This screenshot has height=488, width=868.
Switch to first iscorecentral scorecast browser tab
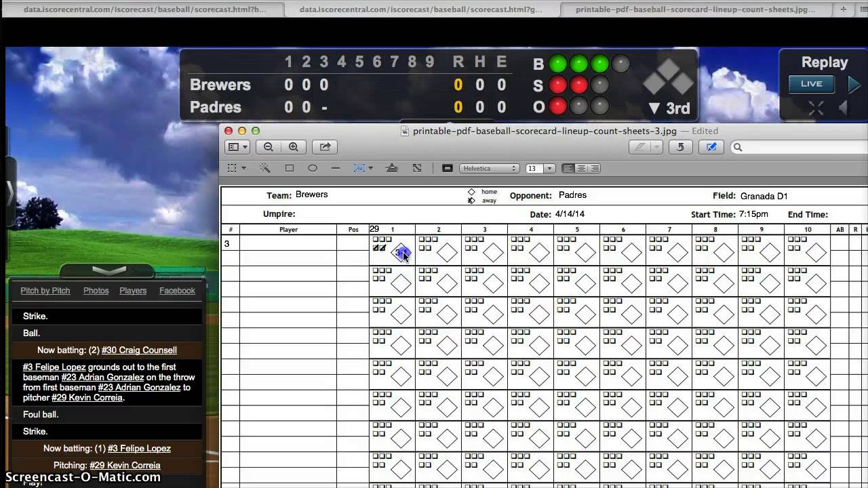tap(145, 9)
